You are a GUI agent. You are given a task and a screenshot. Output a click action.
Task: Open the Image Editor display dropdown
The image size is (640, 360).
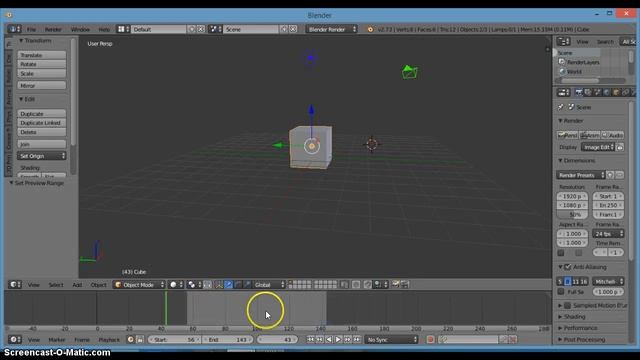[x=598, y=147]
